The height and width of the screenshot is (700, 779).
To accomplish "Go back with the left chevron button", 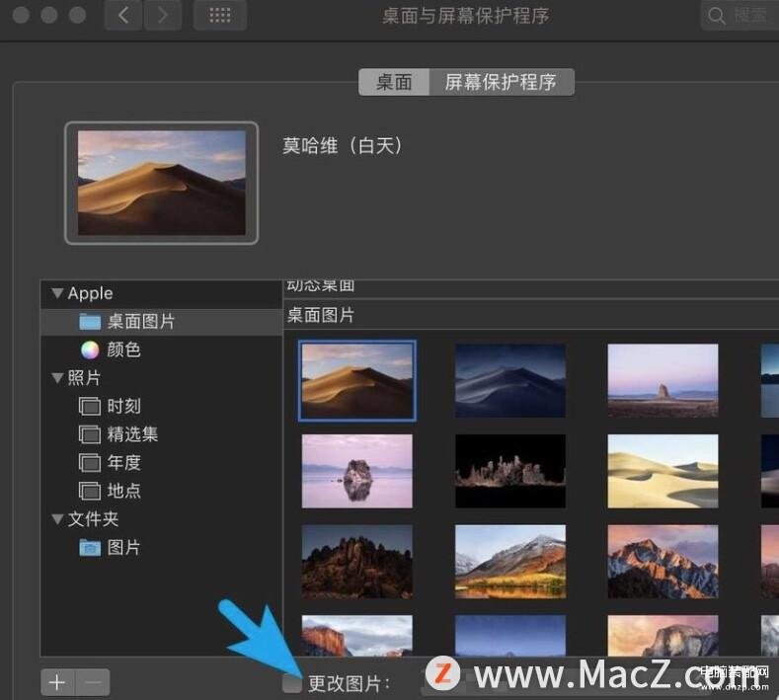I will point(123,16).
